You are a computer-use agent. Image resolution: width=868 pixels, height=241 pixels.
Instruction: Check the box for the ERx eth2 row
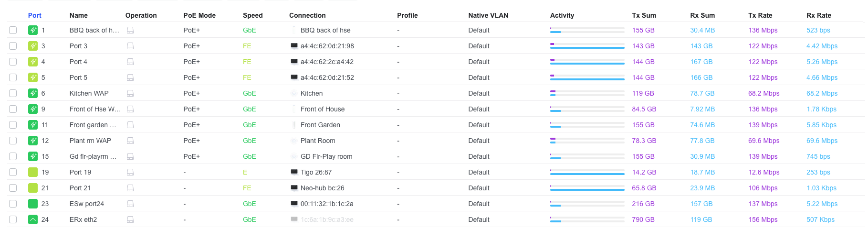tap(13, 219)
